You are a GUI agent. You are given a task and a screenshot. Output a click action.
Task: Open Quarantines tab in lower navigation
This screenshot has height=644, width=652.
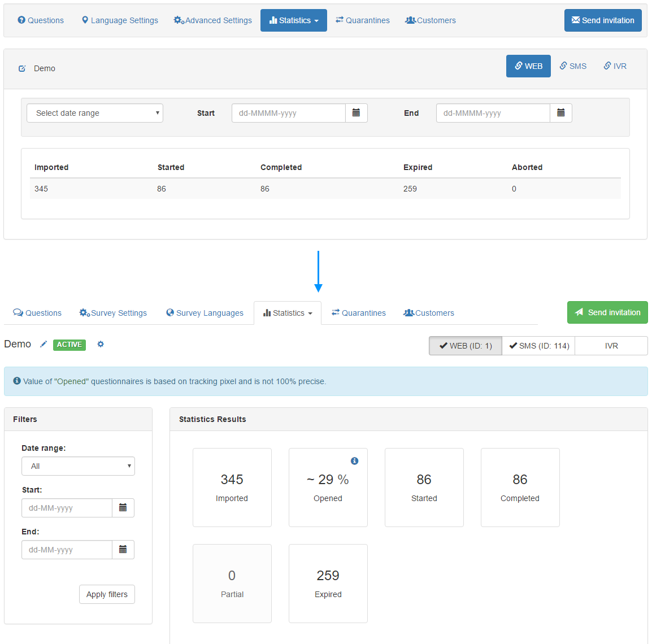[358, 313]
